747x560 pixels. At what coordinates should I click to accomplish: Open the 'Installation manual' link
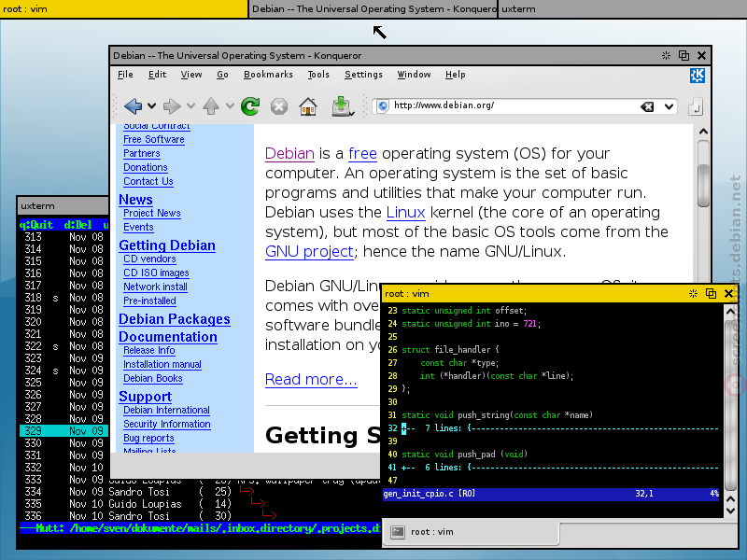[x=162, y=364]
